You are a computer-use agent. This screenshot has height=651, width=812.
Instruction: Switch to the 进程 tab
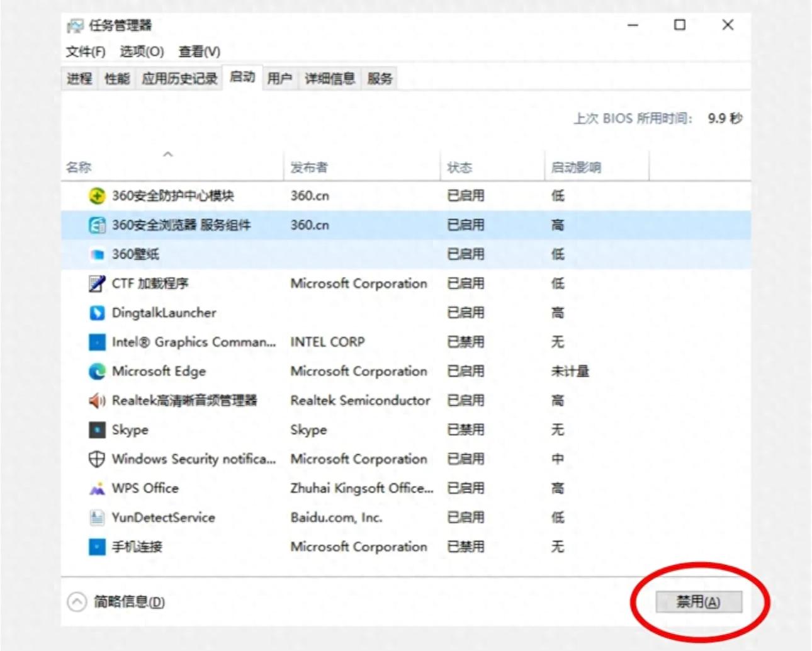(79, 79)
